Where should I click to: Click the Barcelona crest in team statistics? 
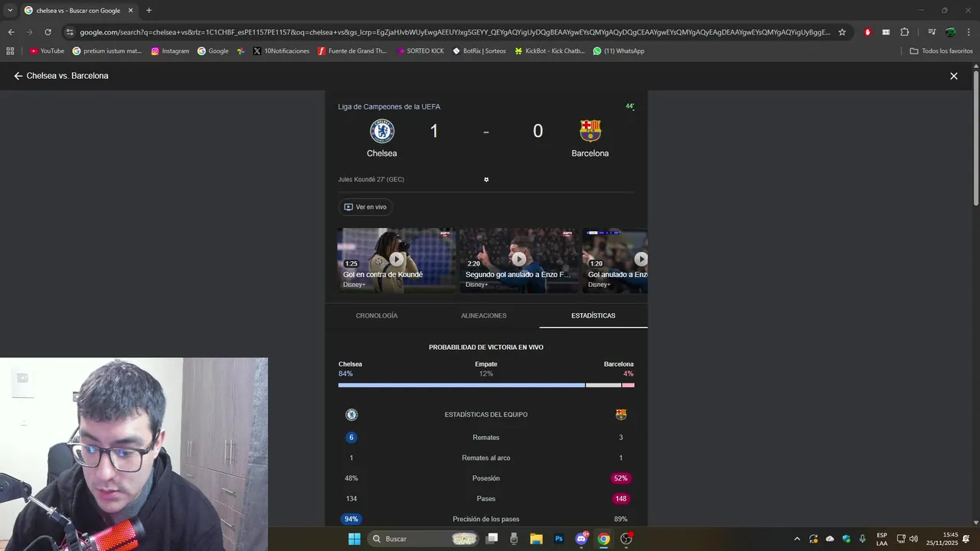click(621, 415)
